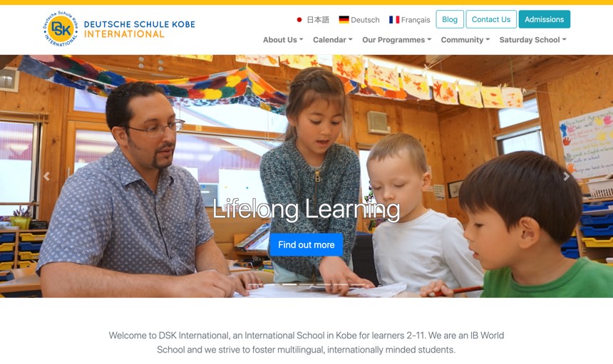The height and width of the screenshot is (364, 613).
Task: Click Deutsche Schule Kobe International title text
Action: coord(140,29)
